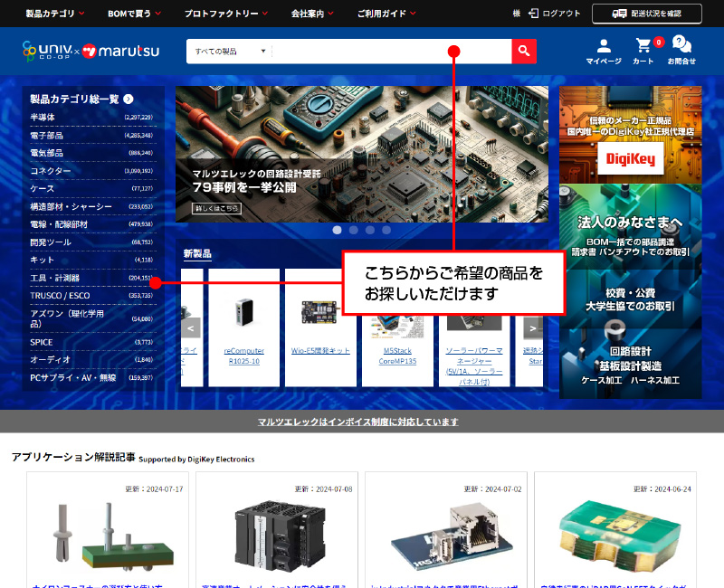Click 法人のみなさまへ banner
The image size is (724, 588).
coord(630,228)
